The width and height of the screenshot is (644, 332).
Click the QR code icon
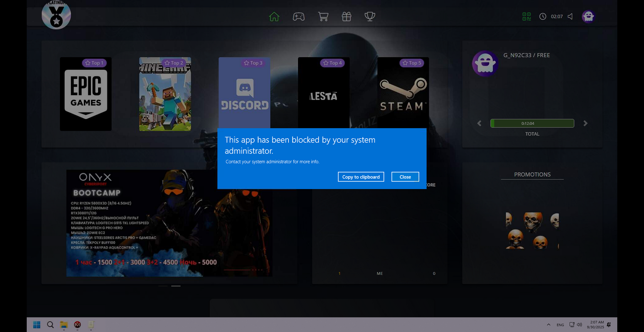tap(526, 17)
